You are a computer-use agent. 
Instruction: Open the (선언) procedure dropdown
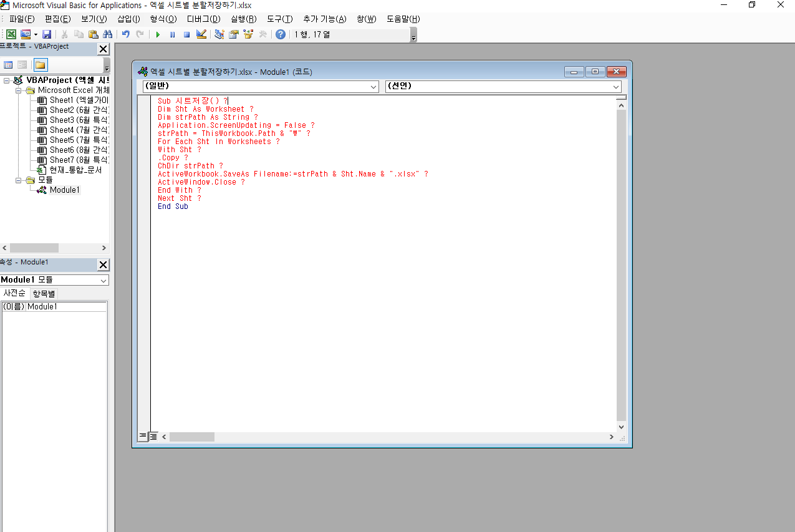point(616,87)
